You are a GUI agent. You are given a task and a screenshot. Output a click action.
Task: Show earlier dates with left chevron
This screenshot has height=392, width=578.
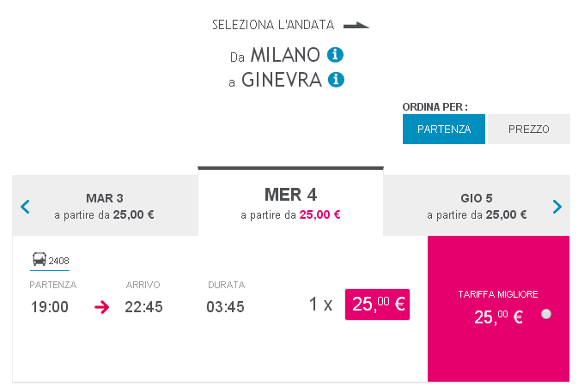[25, 207]
